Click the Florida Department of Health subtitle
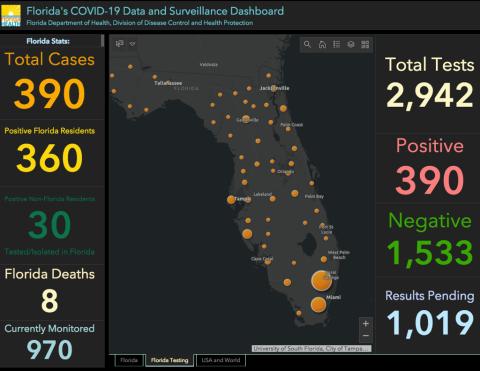This screenshot has height=371, width=480. tap(139, 23)
